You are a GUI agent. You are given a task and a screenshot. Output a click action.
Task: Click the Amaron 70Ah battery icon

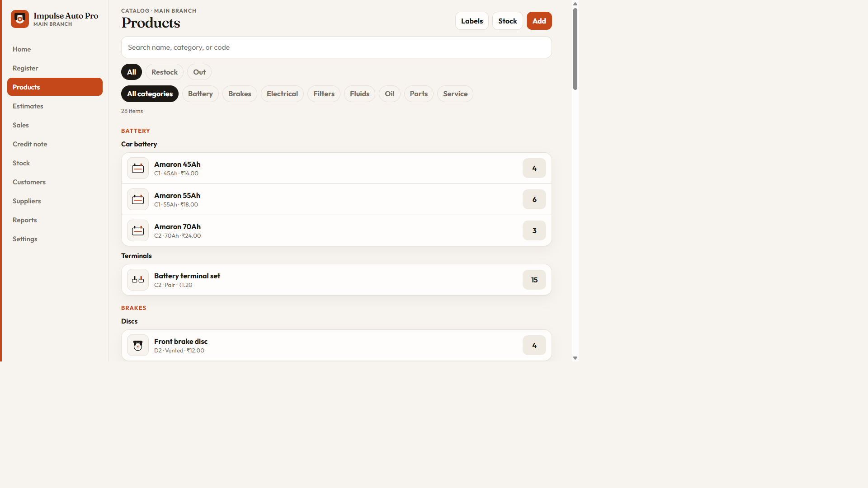pos(138,230)
